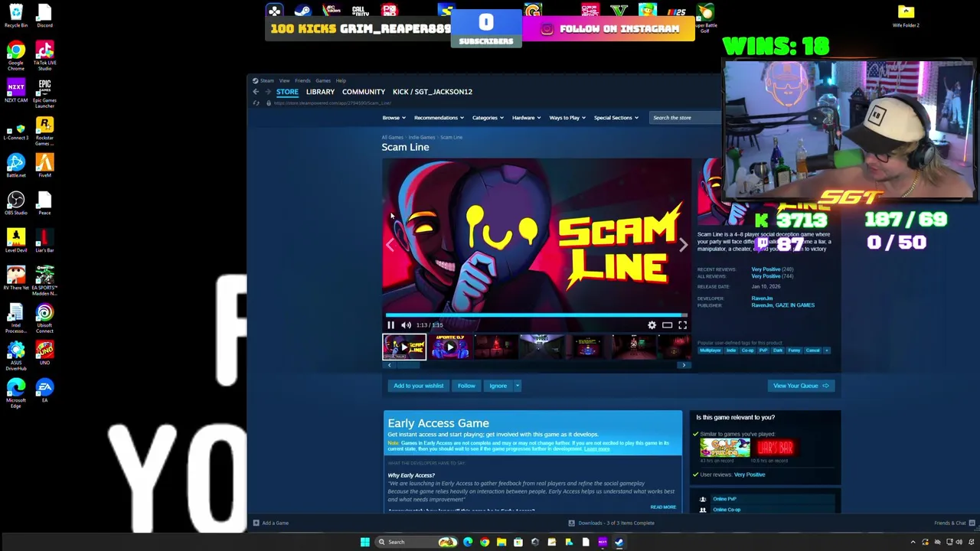Image resolution: width=980 pixels, height=551 pixels.
Task: Open ASUS DriverHub desktop shortcut
Action: 15,356
